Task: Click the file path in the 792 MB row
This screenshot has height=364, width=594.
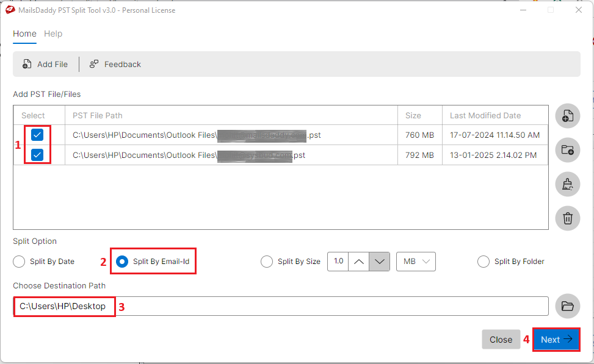Action: click(x=189, y=155)
